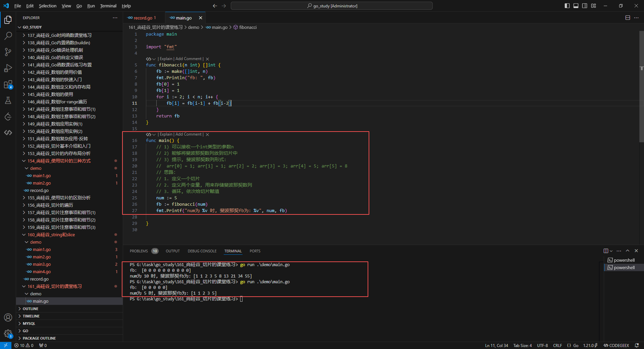Close the main.go editor tab
This screenshot has width=644, height=349.
pos(201,18)
